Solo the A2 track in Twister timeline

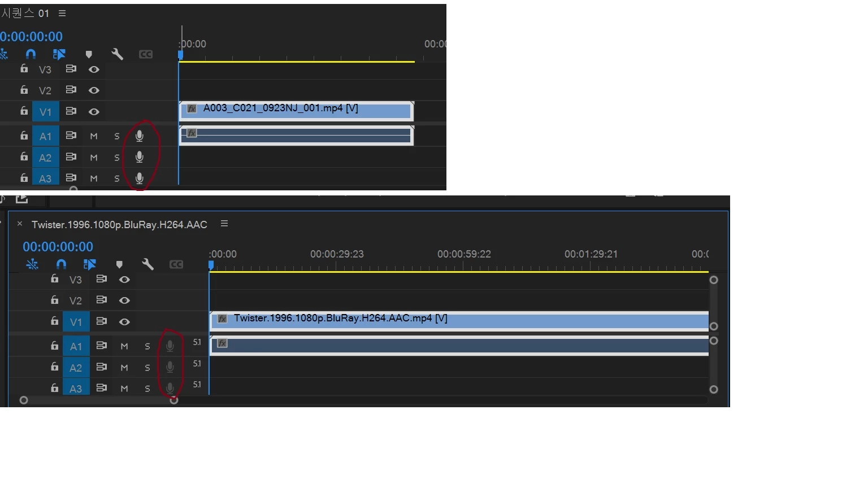tap(147, 368)
